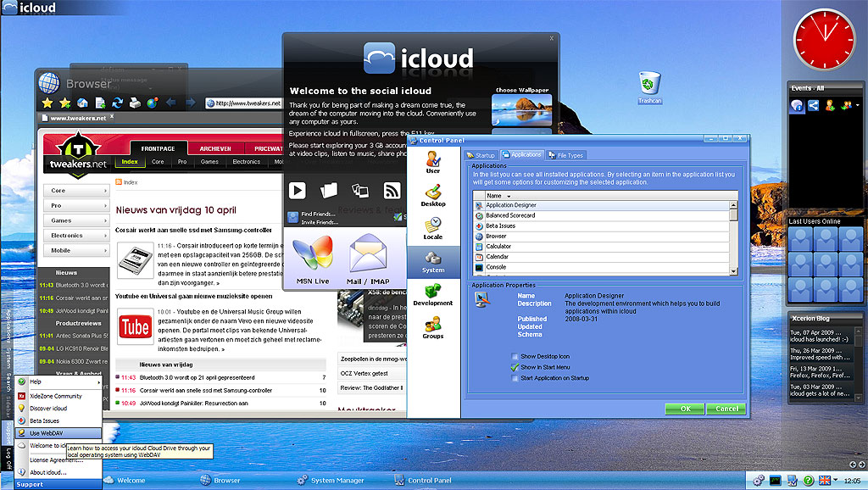Open User settings in Control Panel
This screenshot has width=868, height=490.
433,161
